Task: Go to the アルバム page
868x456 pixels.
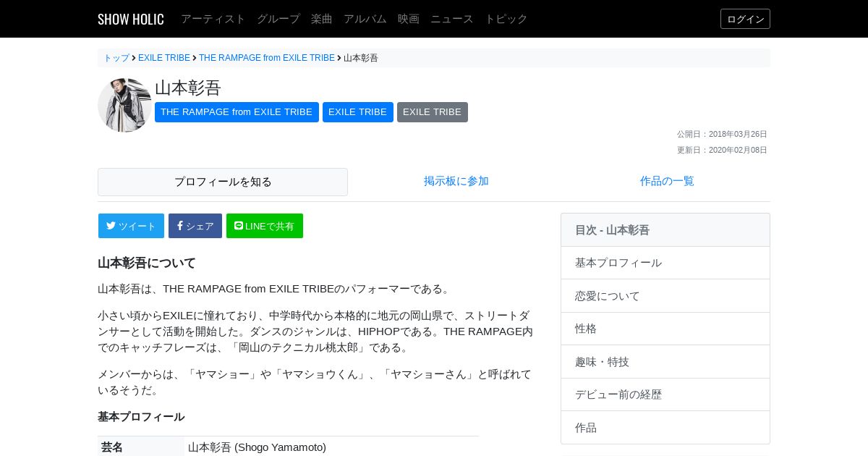Action: pos(365,19)
